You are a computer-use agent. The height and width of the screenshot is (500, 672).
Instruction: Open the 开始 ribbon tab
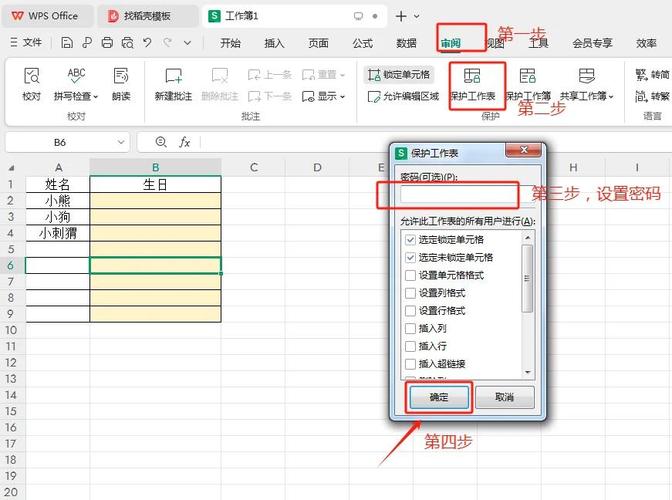231,43
